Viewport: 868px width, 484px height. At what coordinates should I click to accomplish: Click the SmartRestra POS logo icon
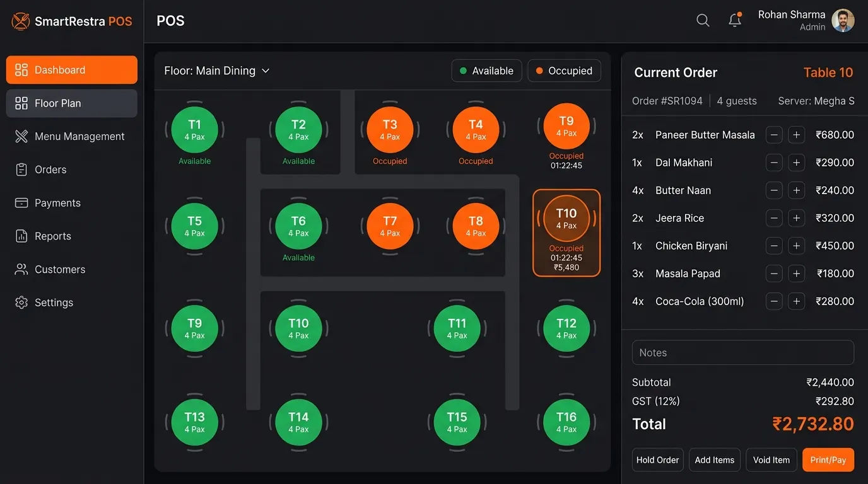(x=21, y=21)
